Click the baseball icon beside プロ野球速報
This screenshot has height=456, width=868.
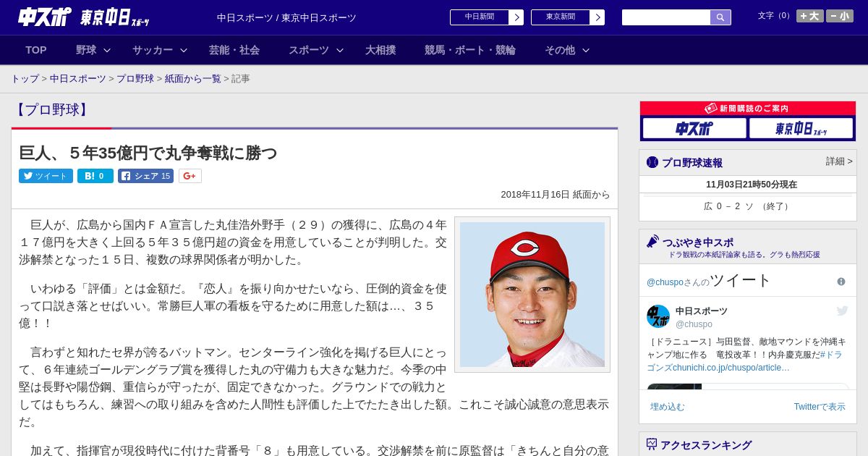coord(652,162)
